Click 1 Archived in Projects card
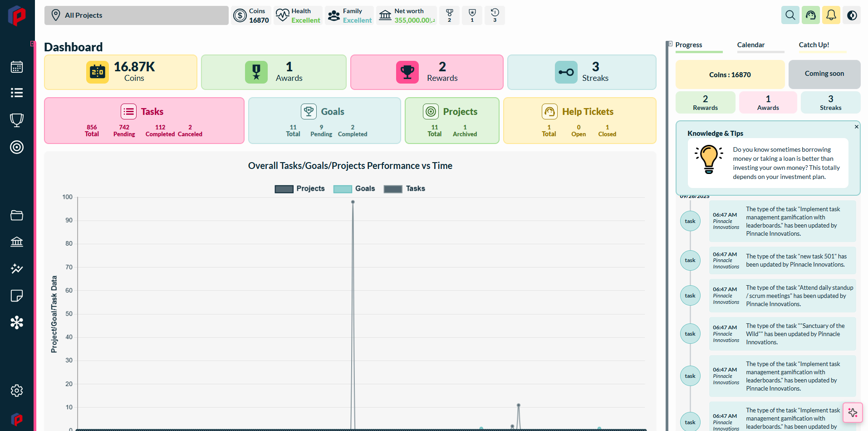This screenshot has height=431, width=868. (x=465, y=131)
